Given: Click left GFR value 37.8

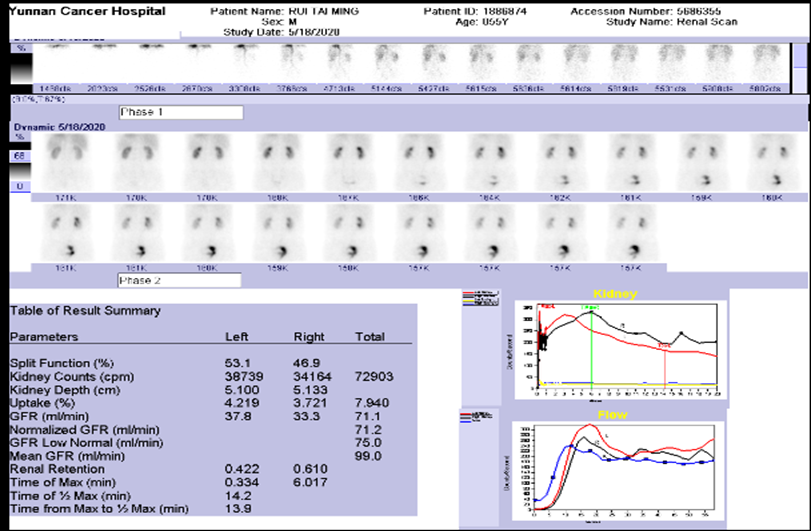Looking at the screenshot, I should click(238, 416).
